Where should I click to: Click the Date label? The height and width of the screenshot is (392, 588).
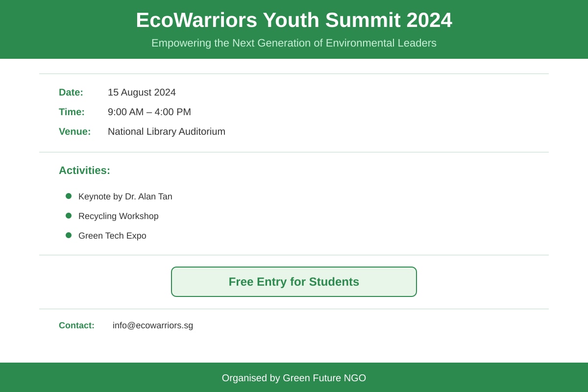[x=71, y=92]
